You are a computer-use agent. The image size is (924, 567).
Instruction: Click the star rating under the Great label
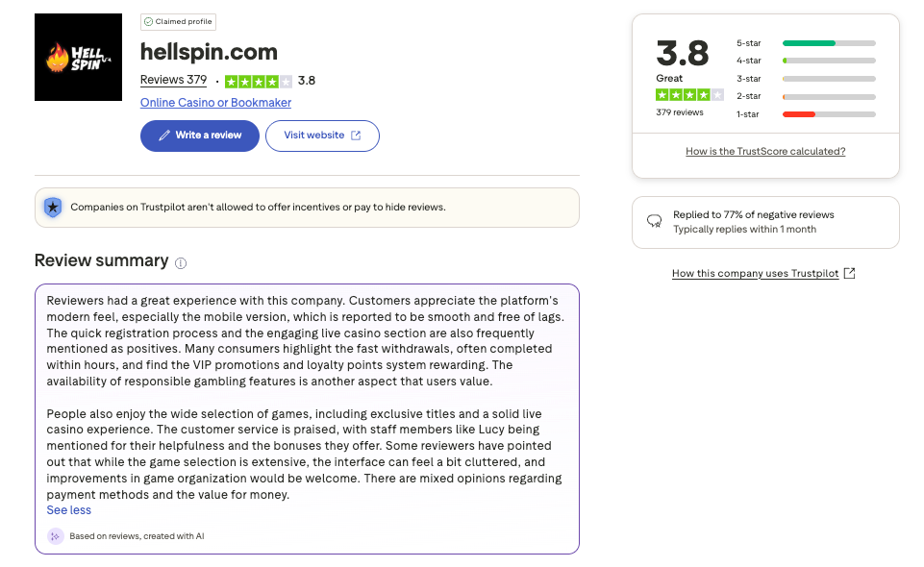689,95
